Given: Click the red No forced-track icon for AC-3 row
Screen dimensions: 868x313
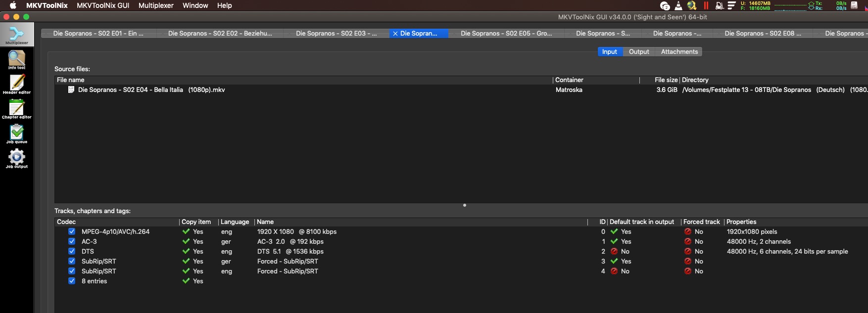Looking at the screenshot, I should pyautogui.click(x=688, y=241).
